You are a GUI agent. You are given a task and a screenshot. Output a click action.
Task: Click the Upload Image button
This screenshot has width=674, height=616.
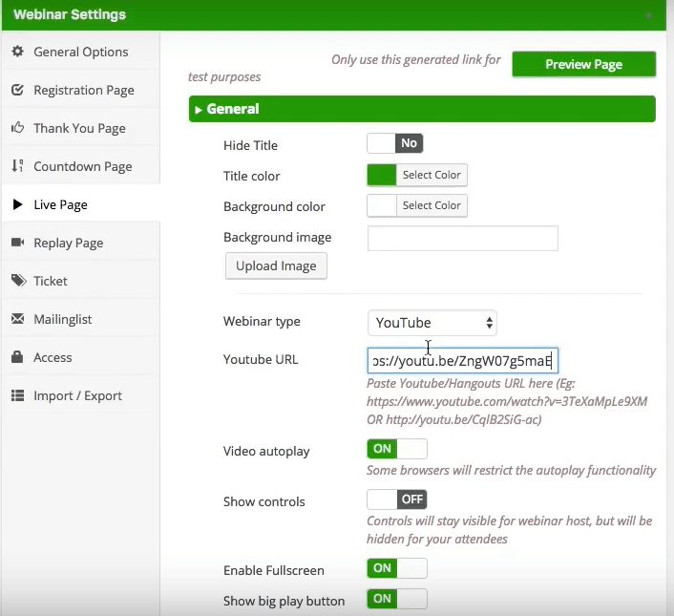[x=276, y=266]
